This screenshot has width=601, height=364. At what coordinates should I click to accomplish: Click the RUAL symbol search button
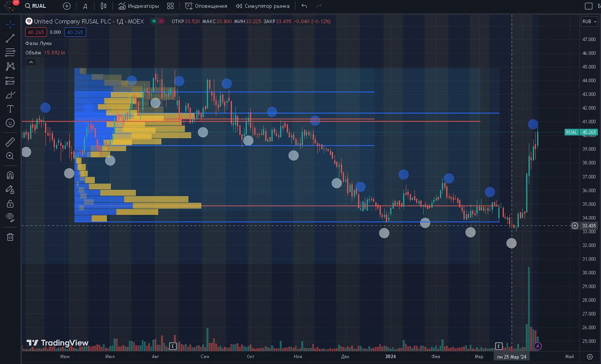pos(36,6)
